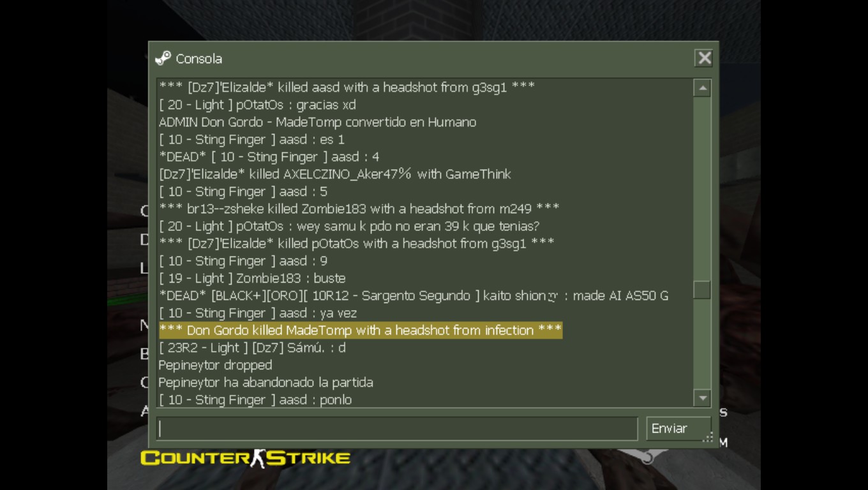The height and width of the screenshot is (490, 868).
Task: Click 'Pepineytor ha abandonado la partida' line
Action: click(266, 383)
